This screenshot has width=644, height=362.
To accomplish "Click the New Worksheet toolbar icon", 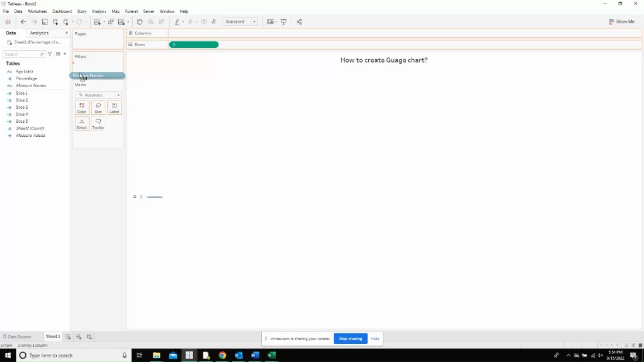I will tap(97, 22).
